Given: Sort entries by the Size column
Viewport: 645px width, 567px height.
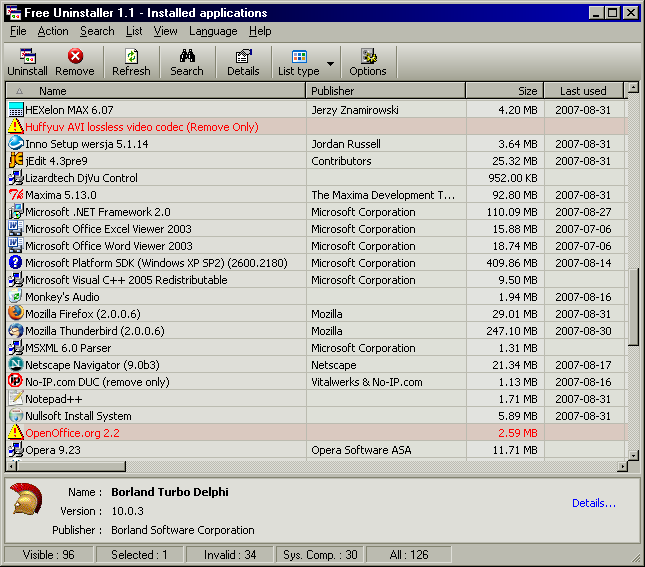Looking at the screenshot, I should [504, 91].
